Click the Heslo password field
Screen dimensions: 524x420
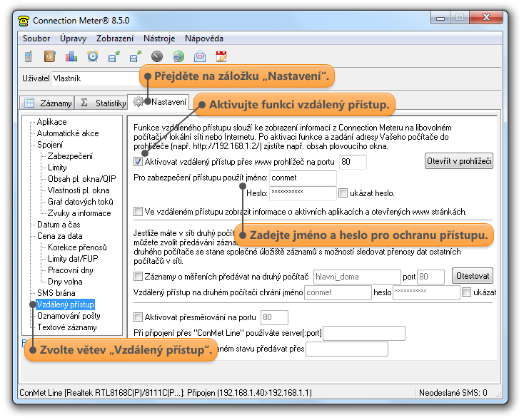[303, 193]
